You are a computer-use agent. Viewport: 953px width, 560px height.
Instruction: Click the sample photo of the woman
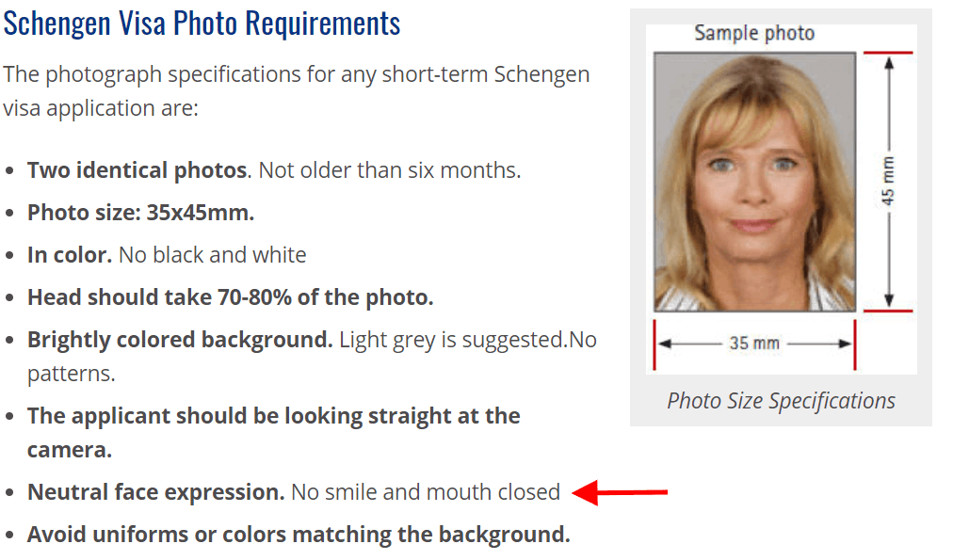pyautogui.click(x=755, y=182)
